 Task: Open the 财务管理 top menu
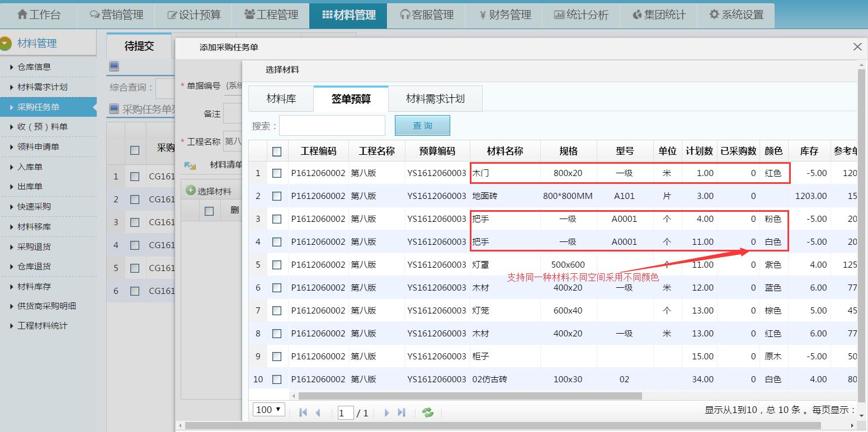coord(505,15)
